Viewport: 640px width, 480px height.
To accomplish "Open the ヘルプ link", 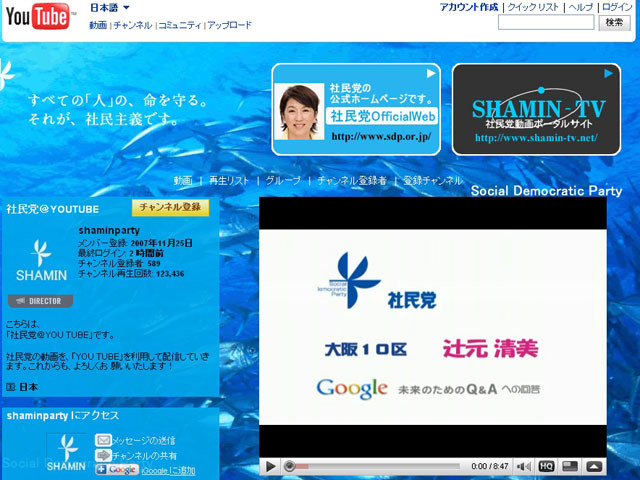I will tap(580, 7).
